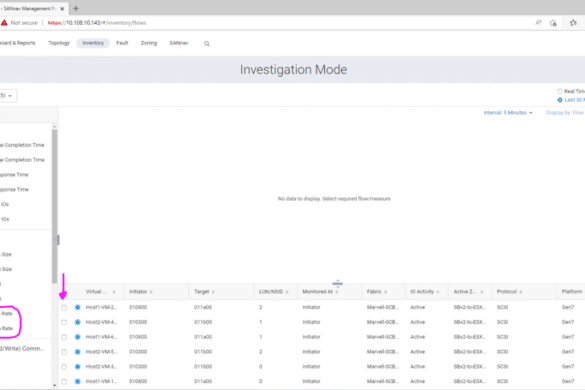Click the flow icon for Host2-VM-5 row

point(78,352)
